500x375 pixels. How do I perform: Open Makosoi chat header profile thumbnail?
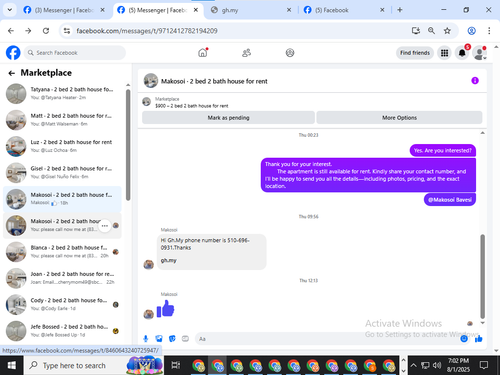(x=151, y=81)
